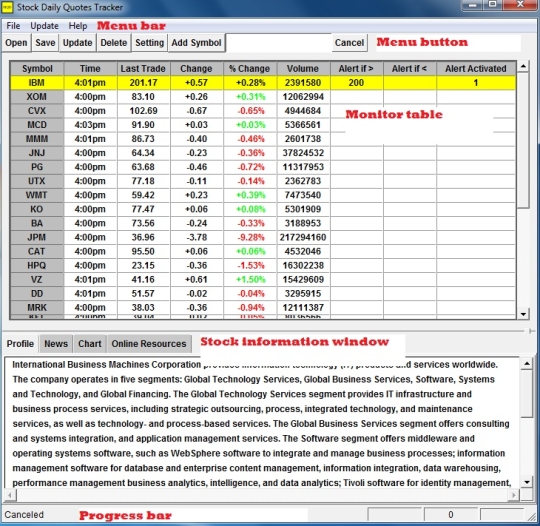Select the MCD symbol cell
The image size is (540, 526).
tap(37, 125)
